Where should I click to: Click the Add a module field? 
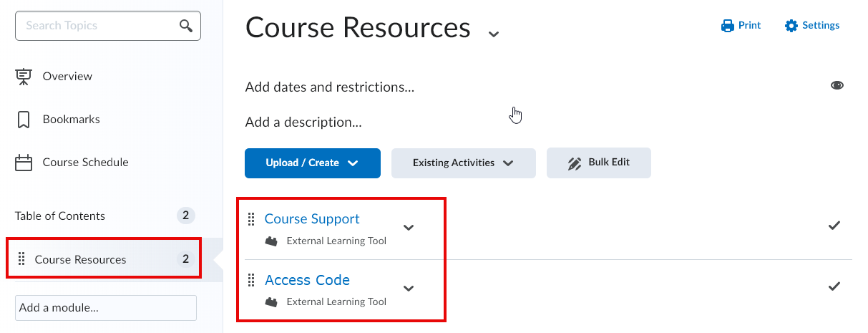(x=106, y=308)
